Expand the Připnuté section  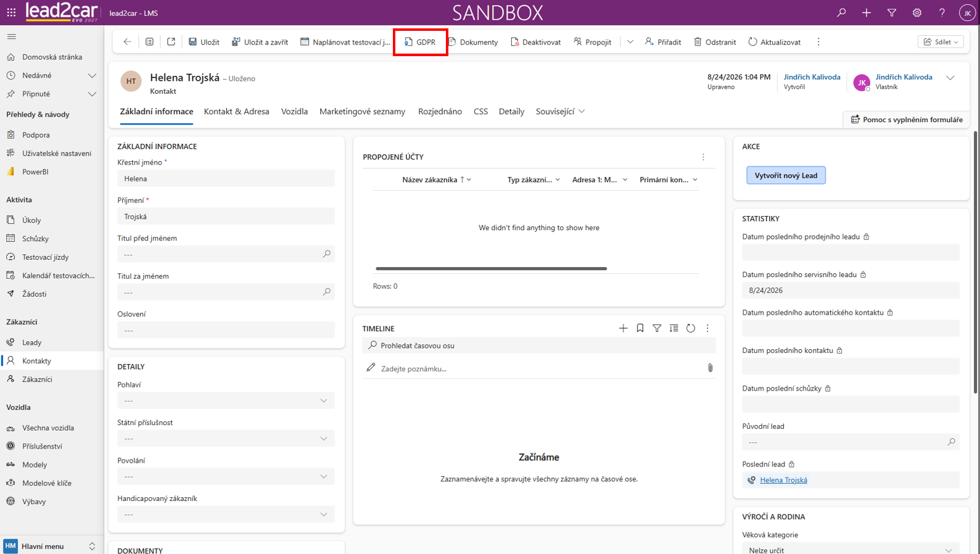(x=92, y=94)
